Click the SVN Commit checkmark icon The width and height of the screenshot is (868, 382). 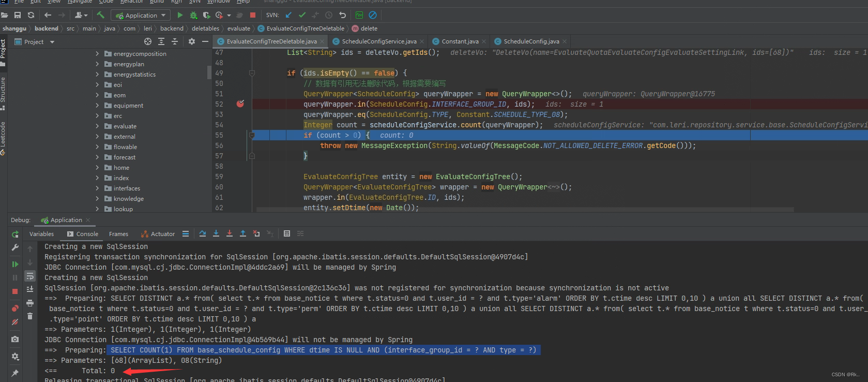click(x=302, y=15)
